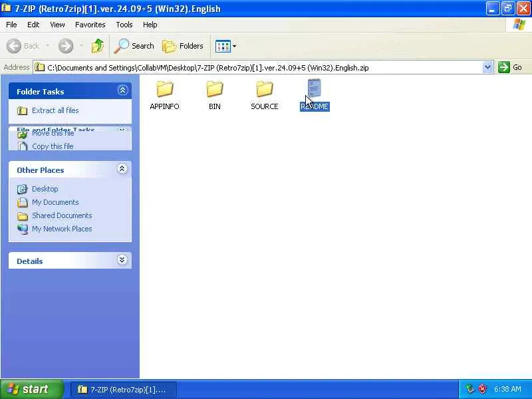
Task: Open the Help menu
Action: 150,25
